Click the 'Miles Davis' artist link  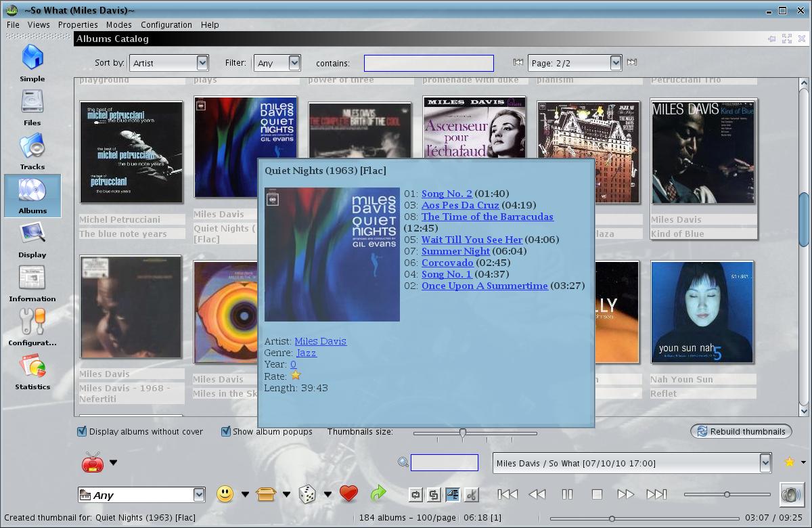(x=321, y=341)
